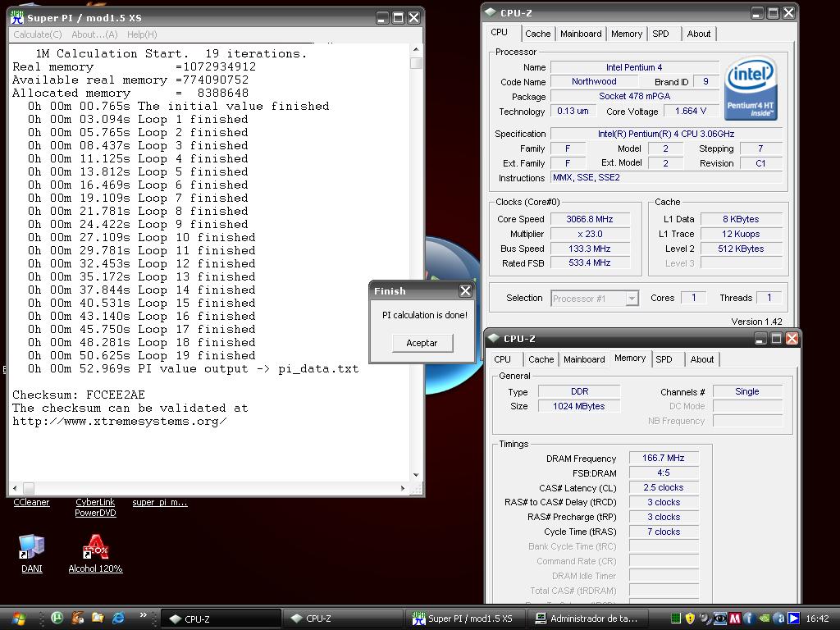Click the green CPU meter tray icon
The width and height of the screenshot is (840, 630).
tap(676, 619)
